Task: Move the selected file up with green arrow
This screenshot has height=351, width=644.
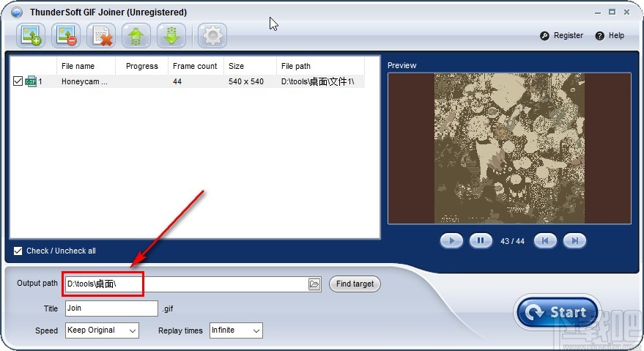Action: click(136, 36)
